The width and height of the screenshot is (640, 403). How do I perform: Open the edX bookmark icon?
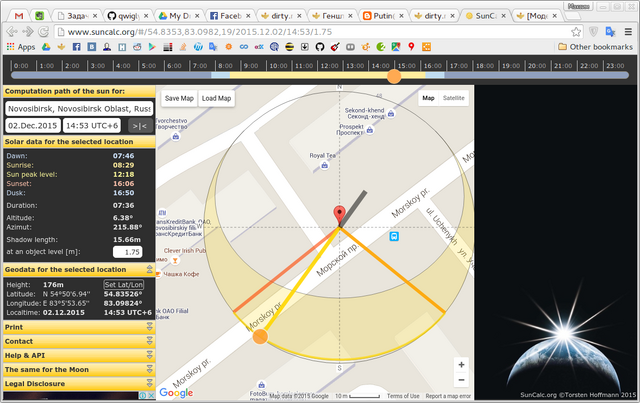pos(259,47)
